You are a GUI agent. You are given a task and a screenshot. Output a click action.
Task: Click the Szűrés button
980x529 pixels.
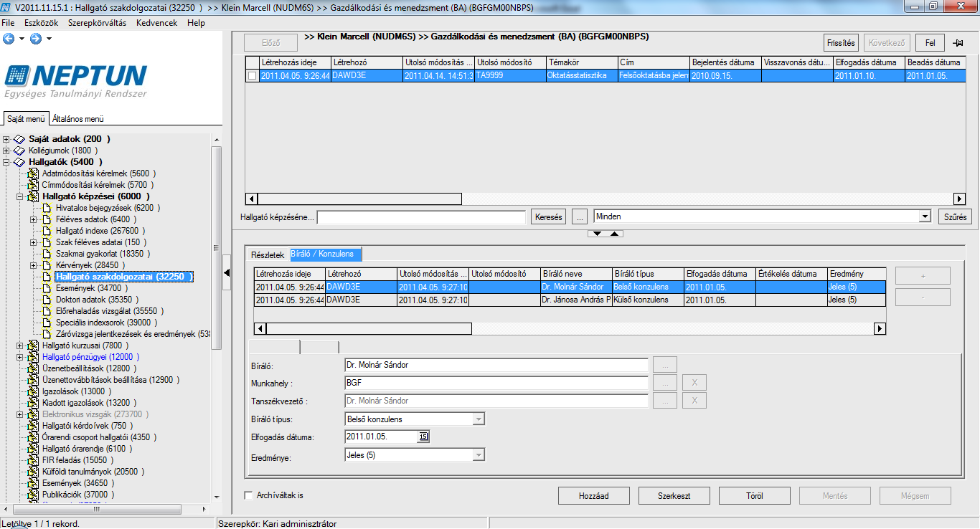pos(955,216)
